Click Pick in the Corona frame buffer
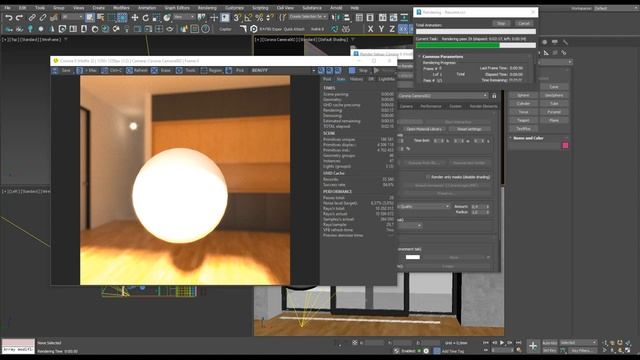The image size is (640, 360). click(236, 71)
